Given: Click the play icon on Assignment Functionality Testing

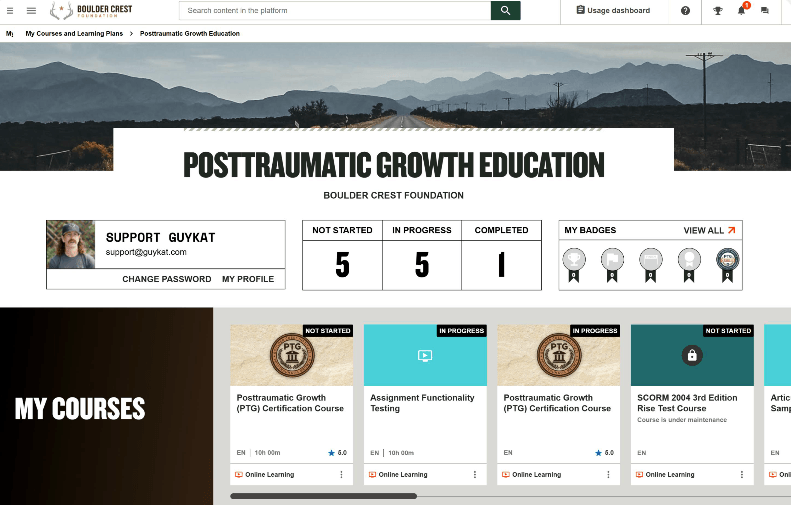Looking at the screenshot, I should 425,355.
